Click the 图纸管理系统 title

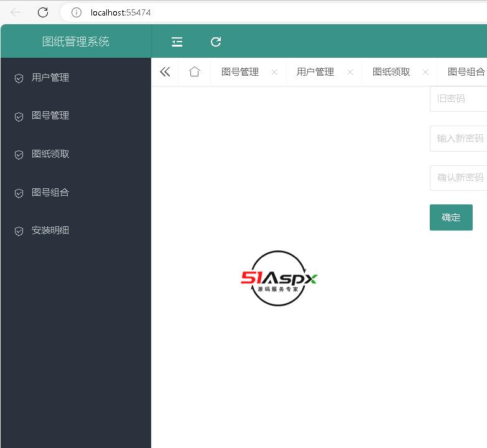pos(76,42)
